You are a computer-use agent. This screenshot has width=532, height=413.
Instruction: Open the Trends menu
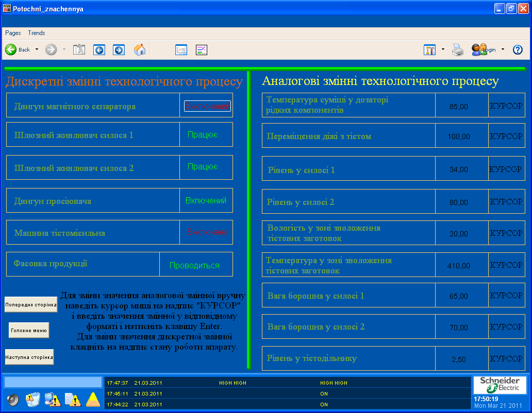pyautogui.click(x=37, y=33)
